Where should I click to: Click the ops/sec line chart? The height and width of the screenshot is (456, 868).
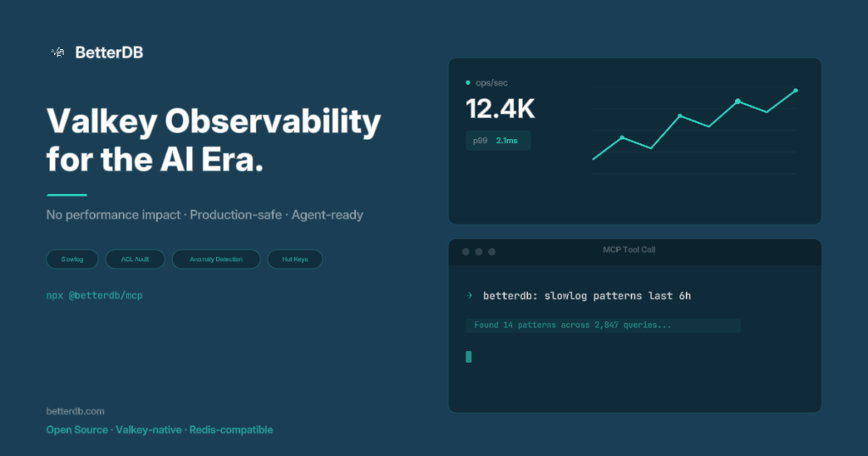(x=695, y=130)
